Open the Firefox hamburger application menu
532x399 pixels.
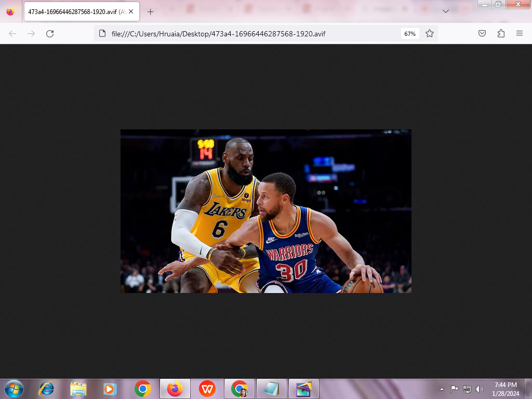coord(520,34)
